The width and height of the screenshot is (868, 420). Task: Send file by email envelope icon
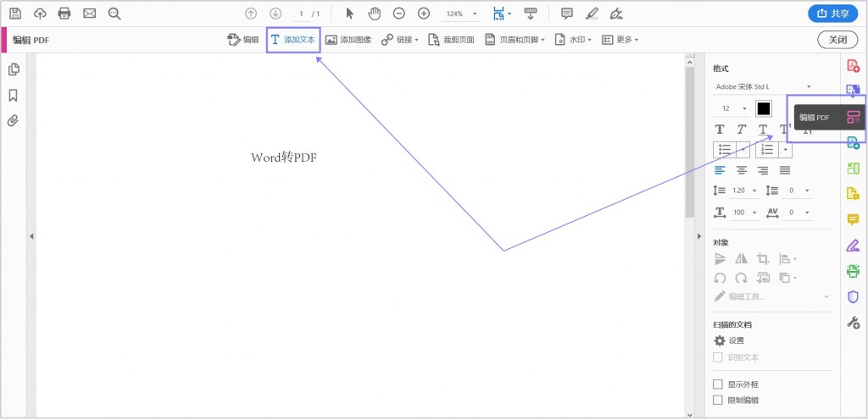[90, 14]
